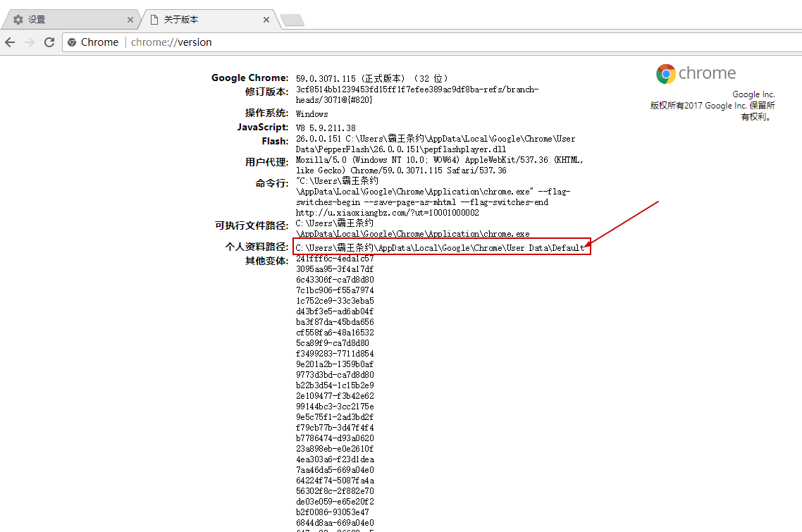Select the 关于版本 tab
802x532 pixels.
(210, 20)
